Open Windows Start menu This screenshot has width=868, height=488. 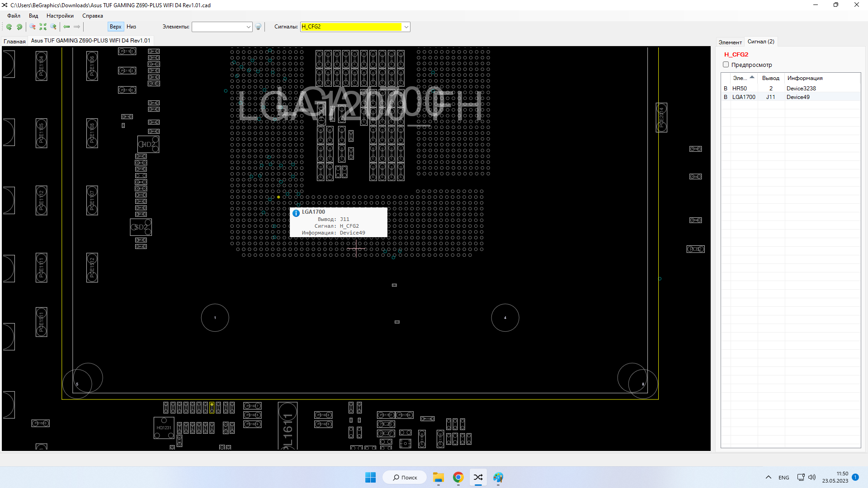370,478
